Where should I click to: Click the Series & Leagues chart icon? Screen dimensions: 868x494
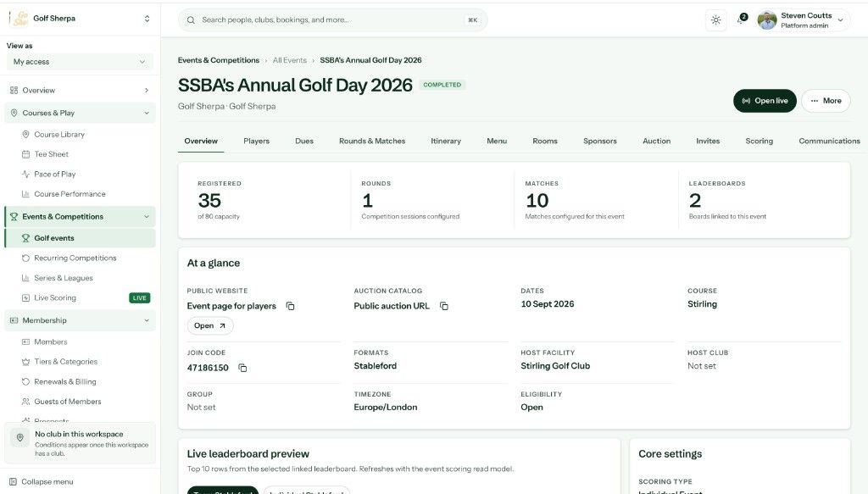(25, 278)
